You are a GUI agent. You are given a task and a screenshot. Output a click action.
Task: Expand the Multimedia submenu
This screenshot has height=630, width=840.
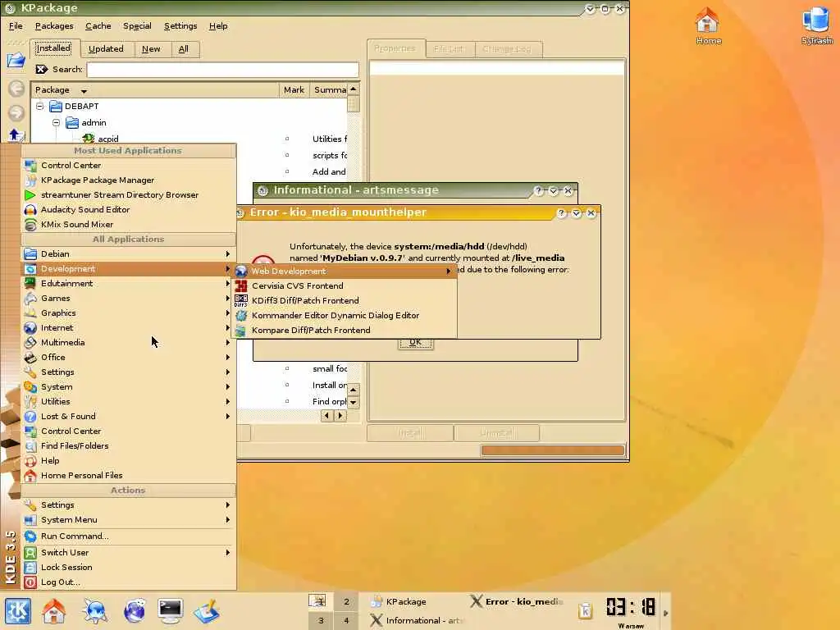point(129,342)
